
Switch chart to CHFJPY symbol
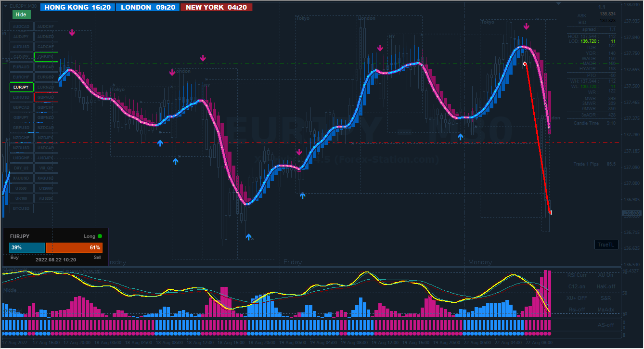coord(46,57)
